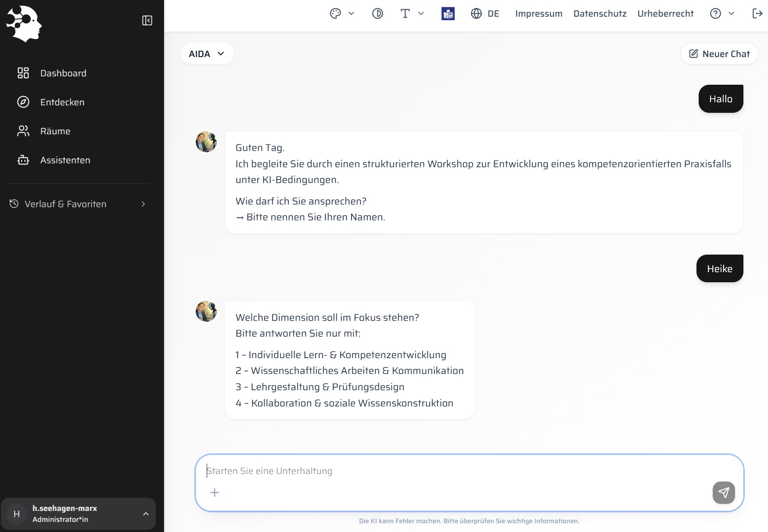Open the help question mark menu
Viewport: 768px width, 532px height.
[x=721, y=14]
